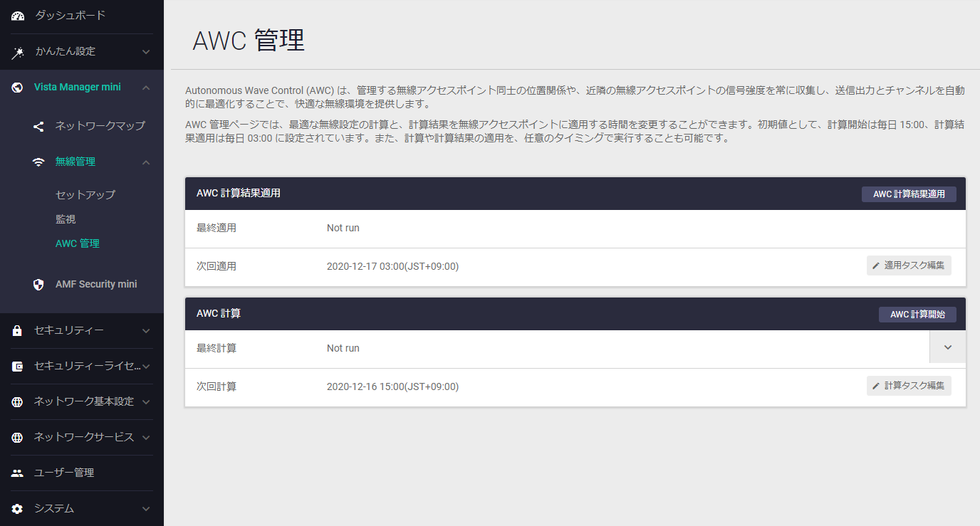980x526 pixels.
Task: Collapse the Vista Manager mini chevron
Action: (146, 88)
